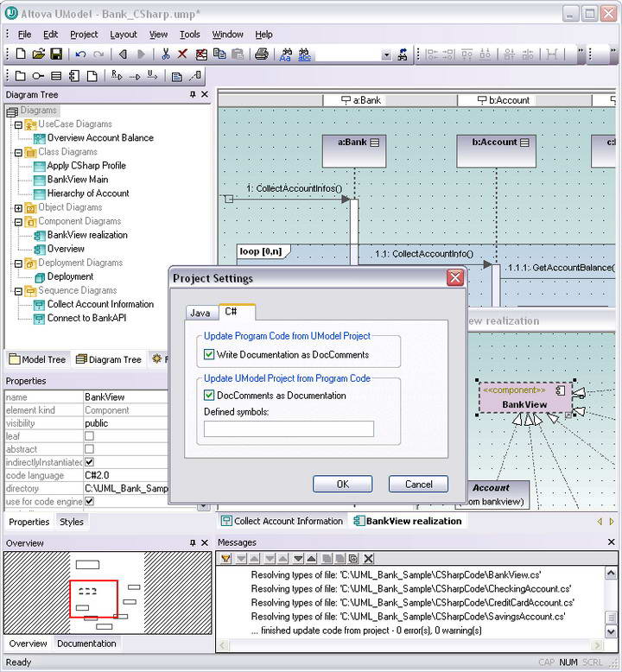Click the filter icon in Messages toolbar
The height and width of the screenshot is (672, 622).
pos(226,559)
